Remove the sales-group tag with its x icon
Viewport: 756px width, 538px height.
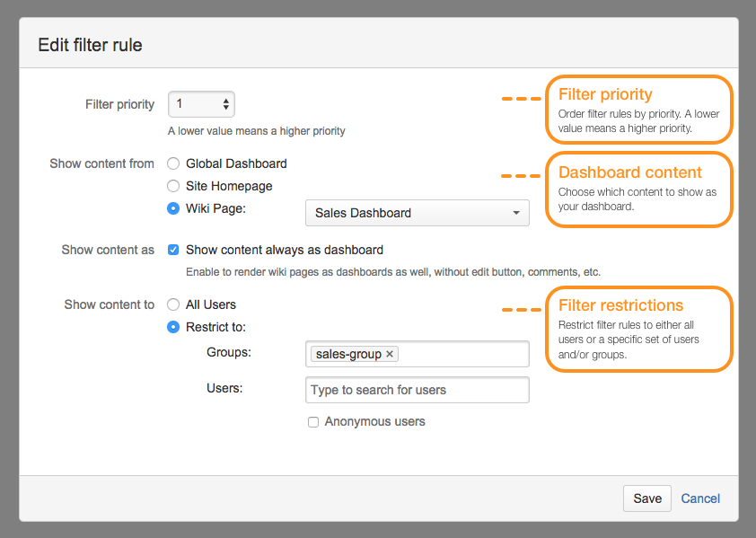(390, 355)
